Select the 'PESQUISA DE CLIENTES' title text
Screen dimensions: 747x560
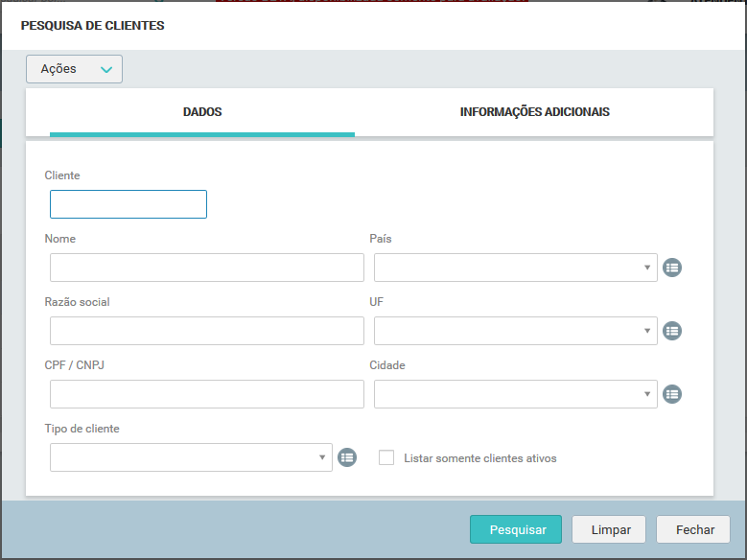pyautogui.click(x=92, y=26)
